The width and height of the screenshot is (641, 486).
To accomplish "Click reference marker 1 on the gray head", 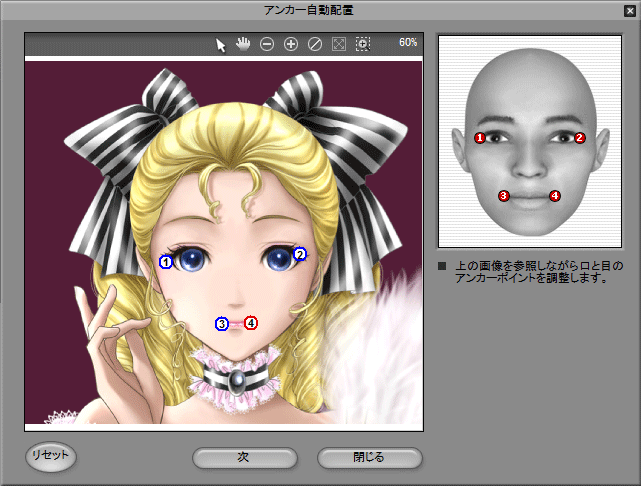I will [480, 138].
